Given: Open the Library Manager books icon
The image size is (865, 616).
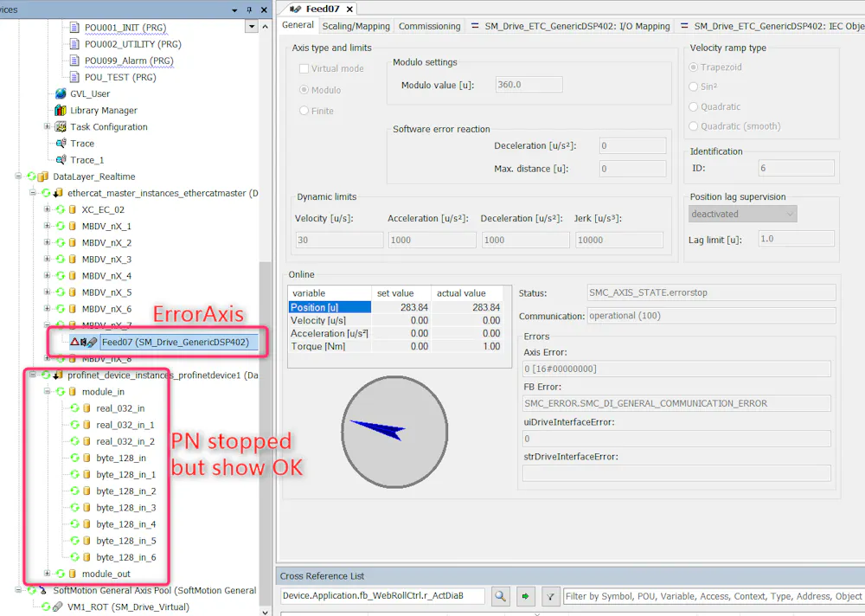Looking at the screenshot, I should [x=61, y=111].
